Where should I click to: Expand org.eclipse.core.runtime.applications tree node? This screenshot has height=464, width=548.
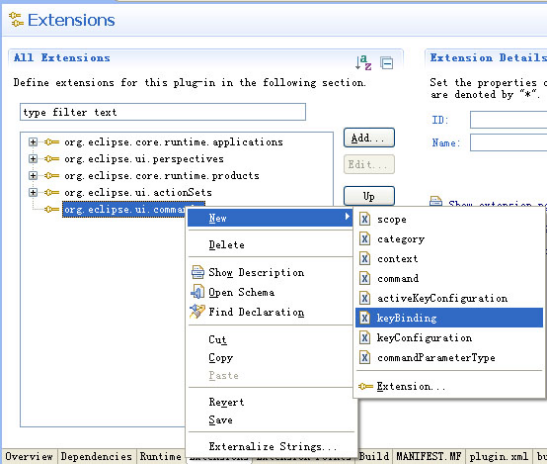coord(33,142)
